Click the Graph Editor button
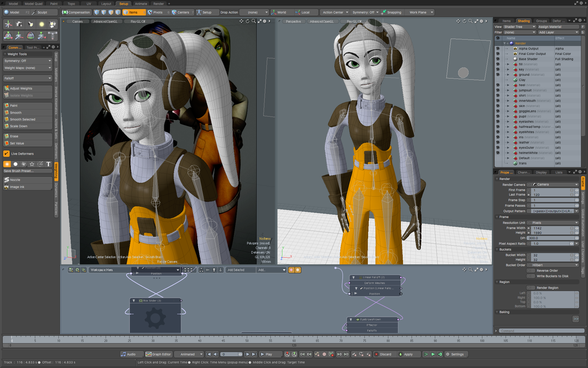Screen dimensions: 588x368 pyautogui.click(x=159, y=354)
